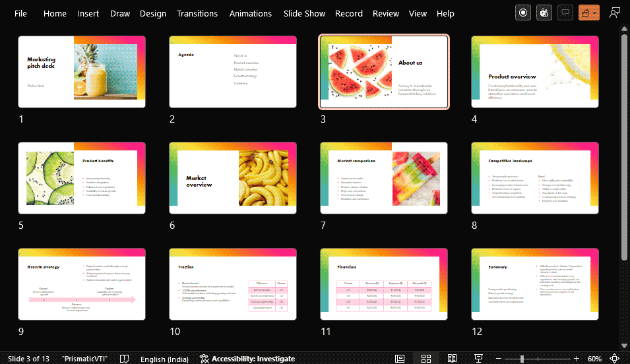This screenshot has height=364, width=630.
Task: Click the 60% zoom level
Action: [594, 359]
